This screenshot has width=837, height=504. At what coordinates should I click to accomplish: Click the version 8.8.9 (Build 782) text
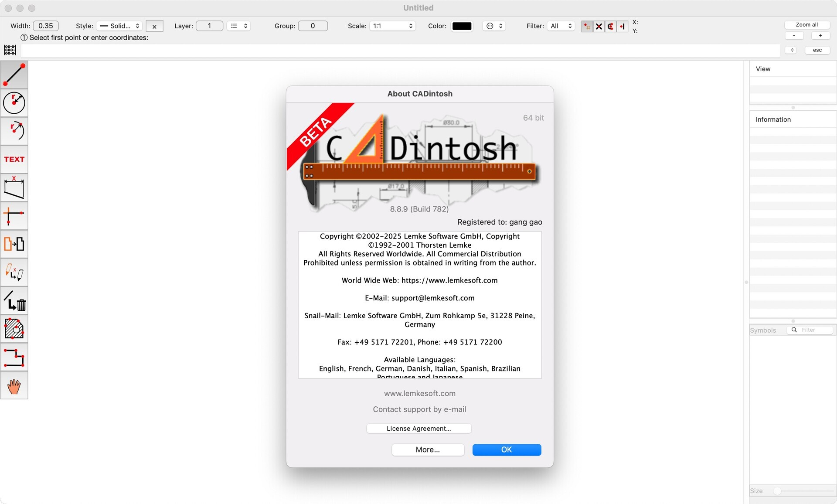click(x=419, y=209)
